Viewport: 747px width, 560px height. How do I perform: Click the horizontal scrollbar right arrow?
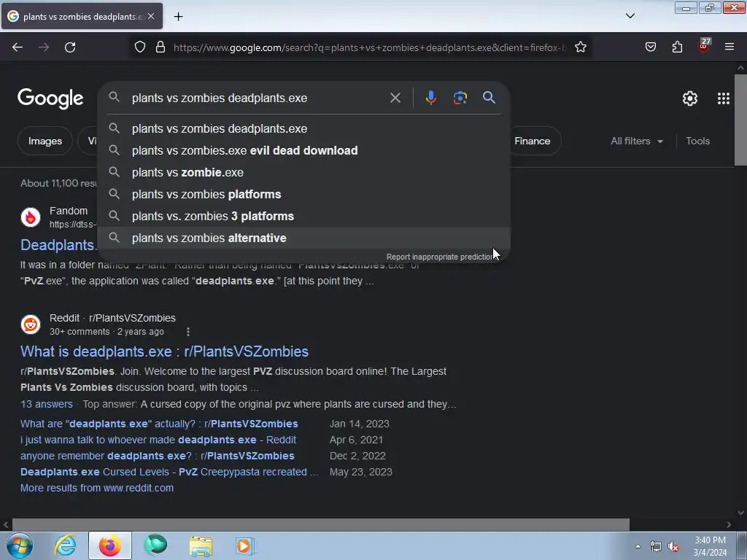click(729, 525)
